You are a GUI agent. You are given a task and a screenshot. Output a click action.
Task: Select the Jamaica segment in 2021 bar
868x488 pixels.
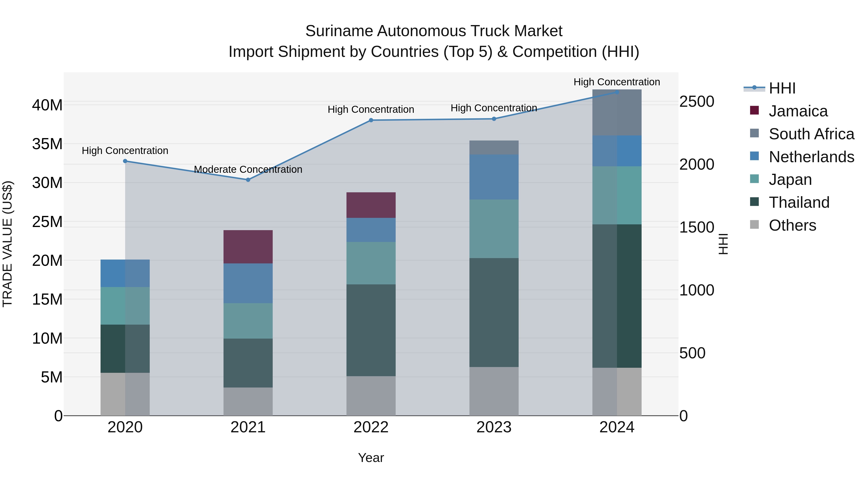coord(248,247)
